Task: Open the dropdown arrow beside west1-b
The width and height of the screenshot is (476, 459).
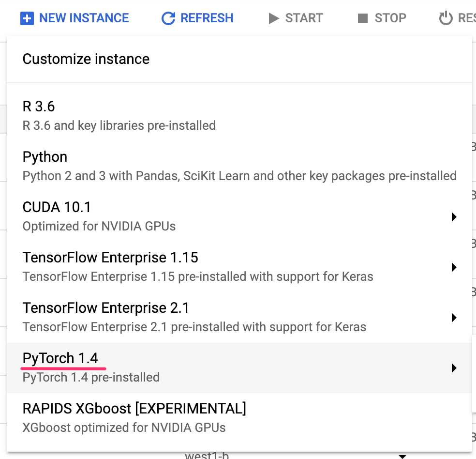Action: coord(402,456)
